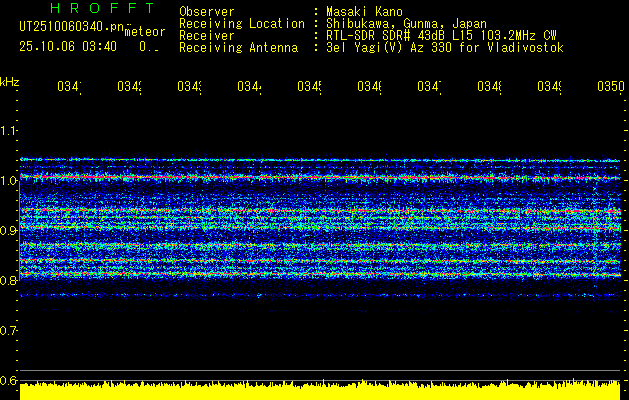This screenshot has width=629, height=400.
Task: Click the 3el Yagi antenna description
Action: 445,48
